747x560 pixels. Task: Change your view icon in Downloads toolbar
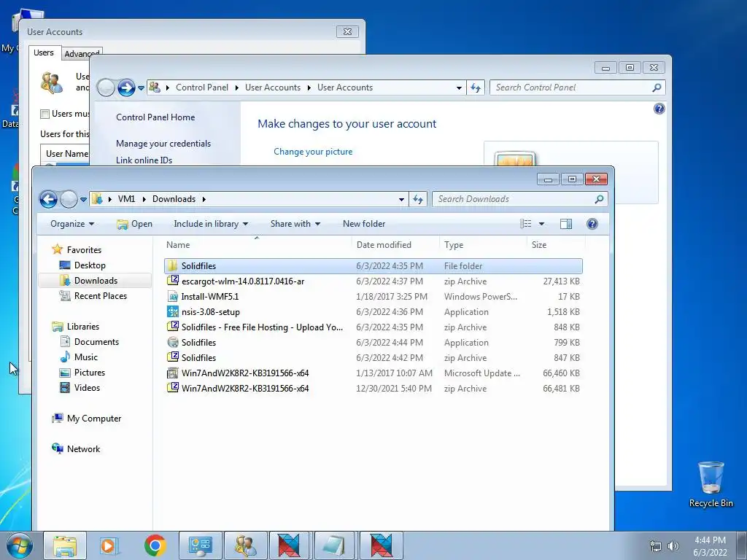pos(525,224)
